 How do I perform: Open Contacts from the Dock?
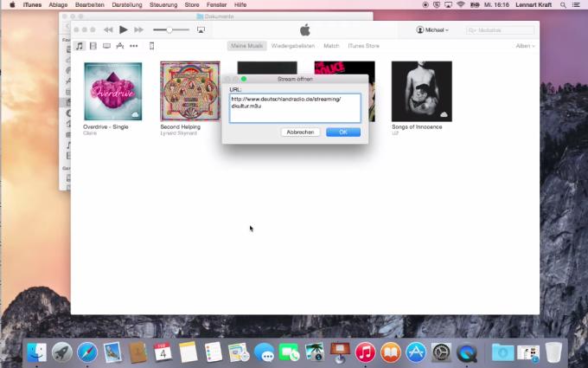coord(137,352)
